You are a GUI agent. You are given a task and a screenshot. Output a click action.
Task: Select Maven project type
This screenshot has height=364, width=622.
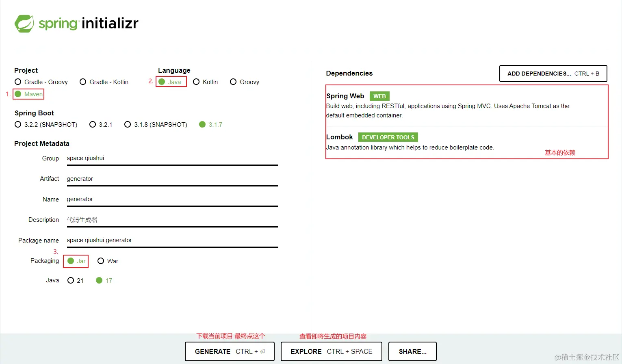pyautogui.click(x=28, y=94)
